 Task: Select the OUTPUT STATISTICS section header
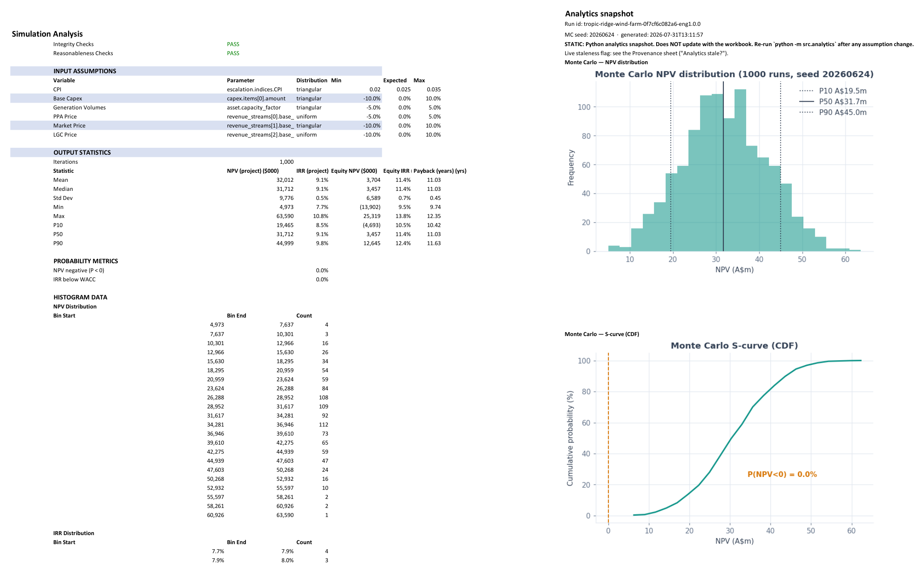[82, 153]
